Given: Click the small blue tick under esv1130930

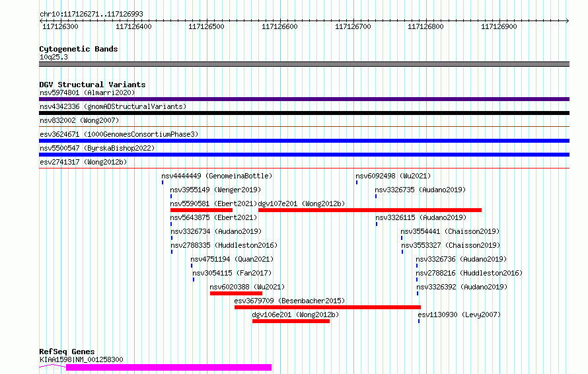Looking at the screenshot, I should click(x=419, y=321).
